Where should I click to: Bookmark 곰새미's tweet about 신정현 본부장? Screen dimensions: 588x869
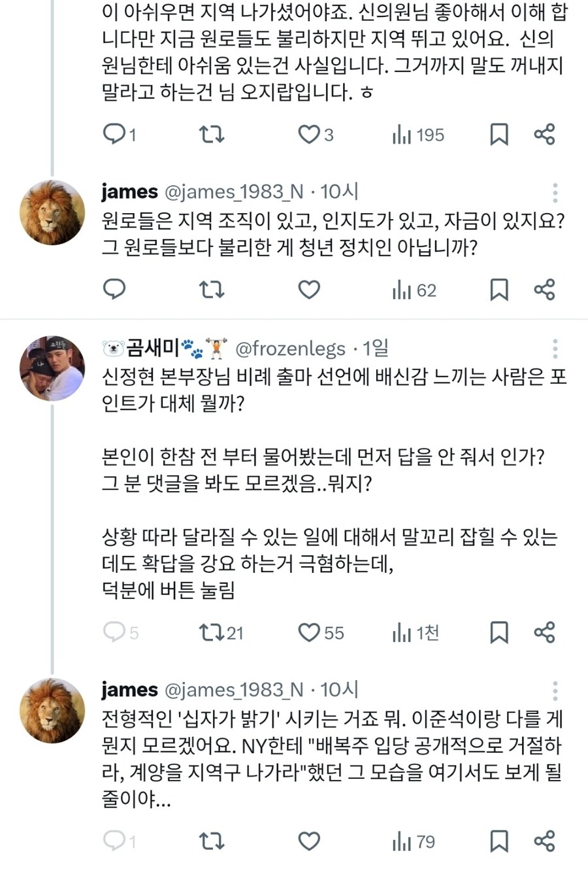click(499, 633)
